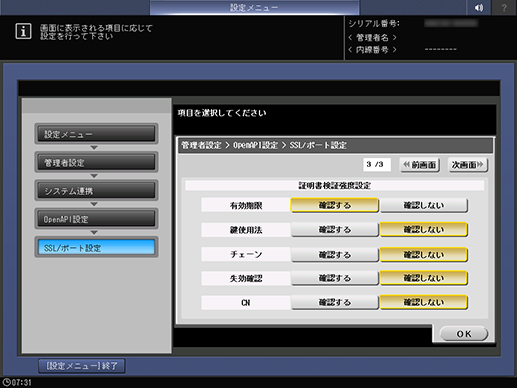The width and height of the screenshot is (517, 388).
Task: Click the 失効確認 label
Action: pos(246,278)
